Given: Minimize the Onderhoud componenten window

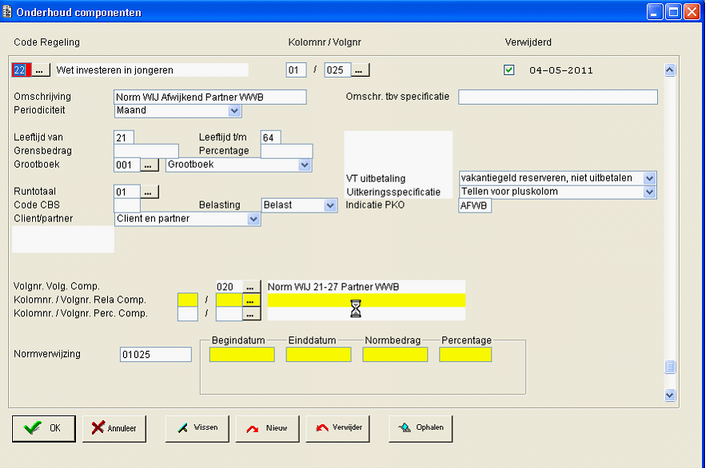Looking at the screenshot, I should [x=655, y=12].
